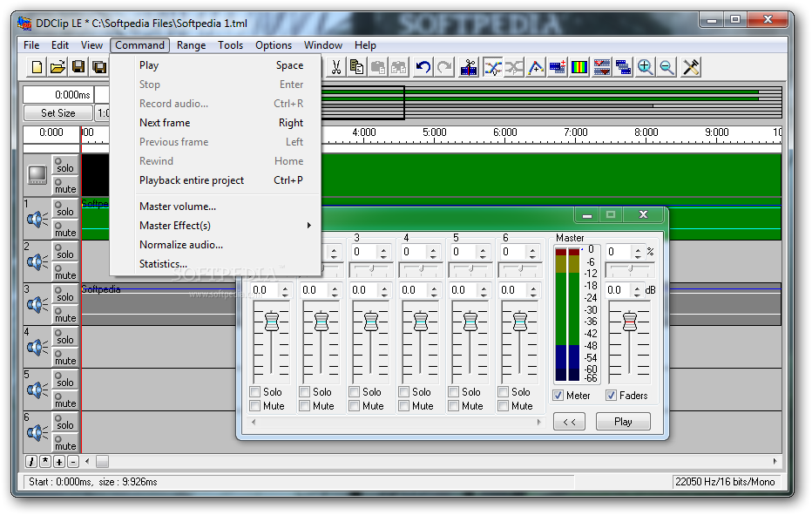Click the Play button in the mixer
Screen dimensions: 812x515
623,422
